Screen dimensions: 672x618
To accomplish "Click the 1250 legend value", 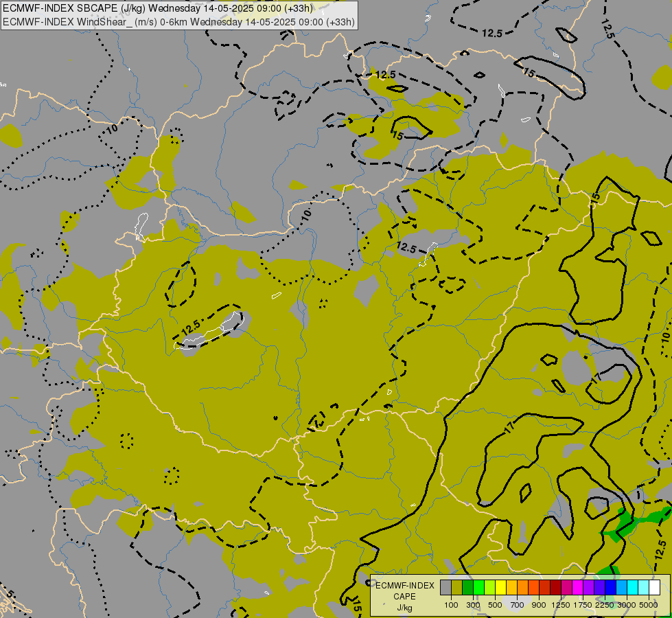I will pyautogui.click(x=561, y=605).
